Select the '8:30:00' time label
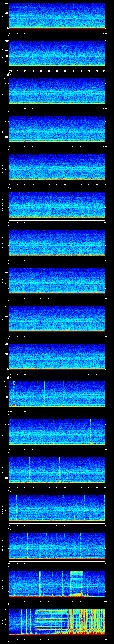 [9, 601]
